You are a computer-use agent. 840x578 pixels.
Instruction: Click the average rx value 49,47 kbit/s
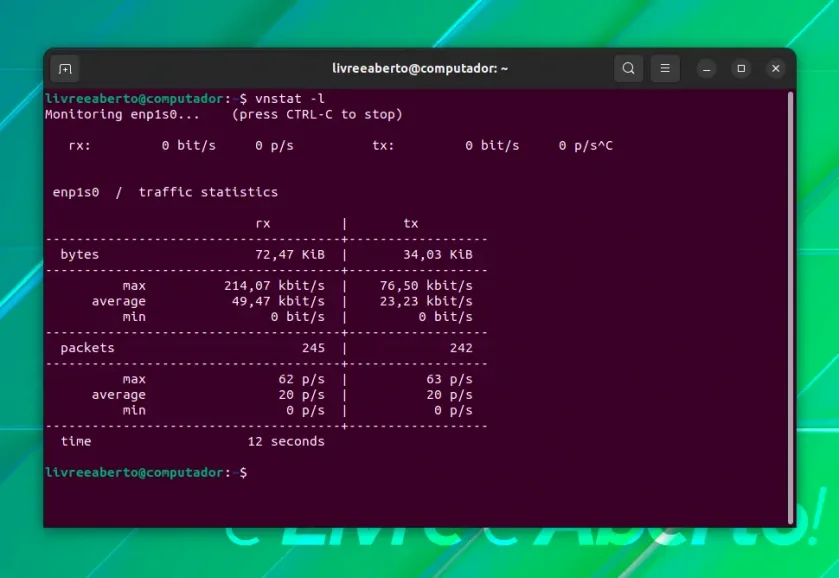point(278,301)
